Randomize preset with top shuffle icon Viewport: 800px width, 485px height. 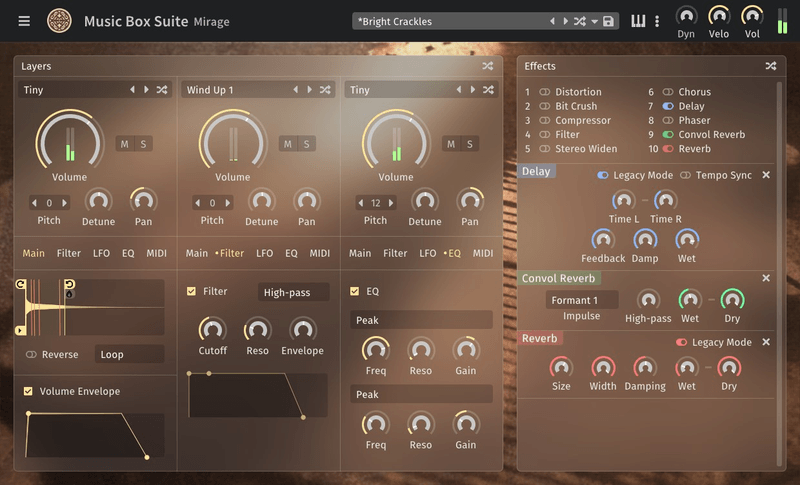pos(580,21)
